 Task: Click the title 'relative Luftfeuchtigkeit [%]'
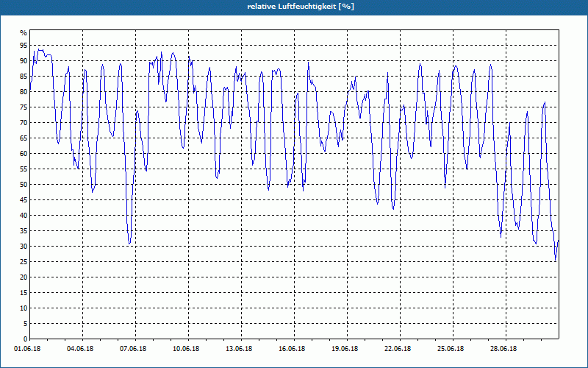point(301,7)
